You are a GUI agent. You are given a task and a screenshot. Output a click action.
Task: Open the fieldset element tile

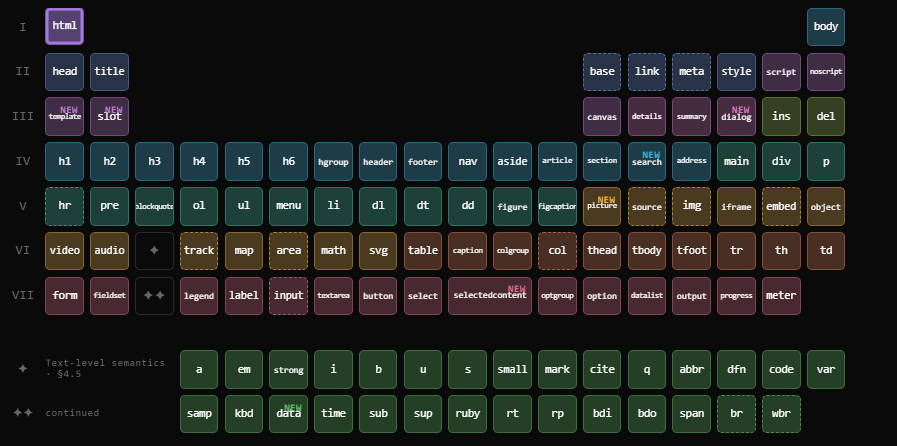(109, 296)
